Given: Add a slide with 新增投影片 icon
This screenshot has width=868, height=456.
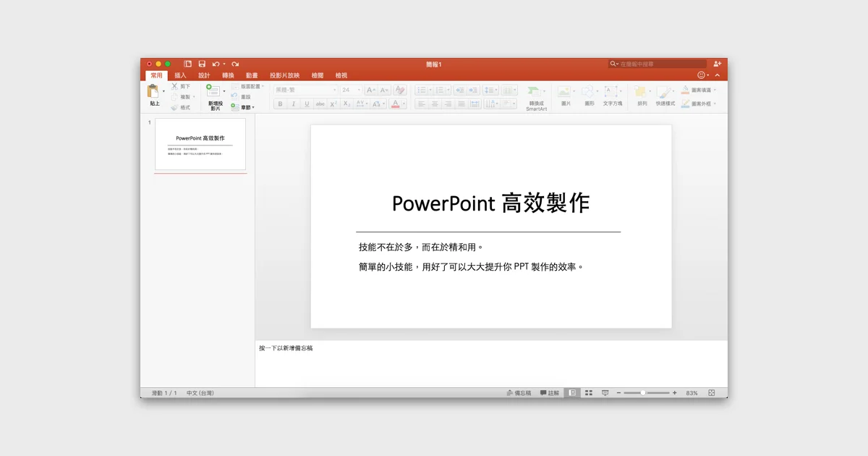Looking at the screenshot, I should pyautogui.click(x=213, y=91).
